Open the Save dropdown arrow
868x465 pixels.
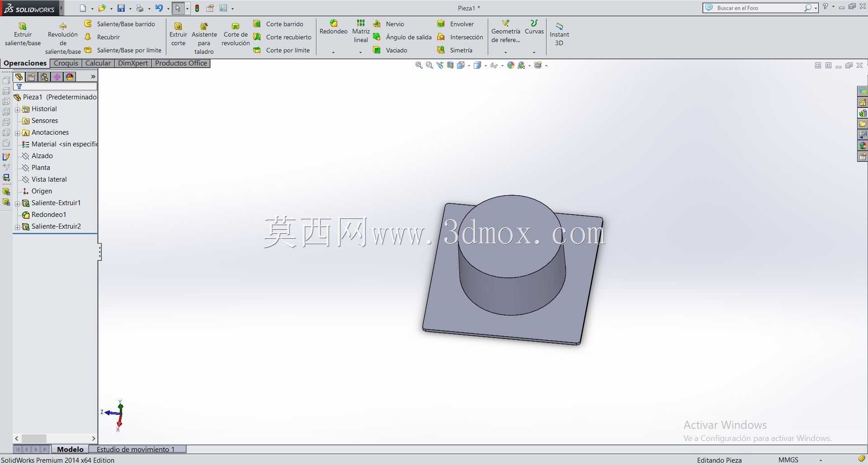(130, 9)
